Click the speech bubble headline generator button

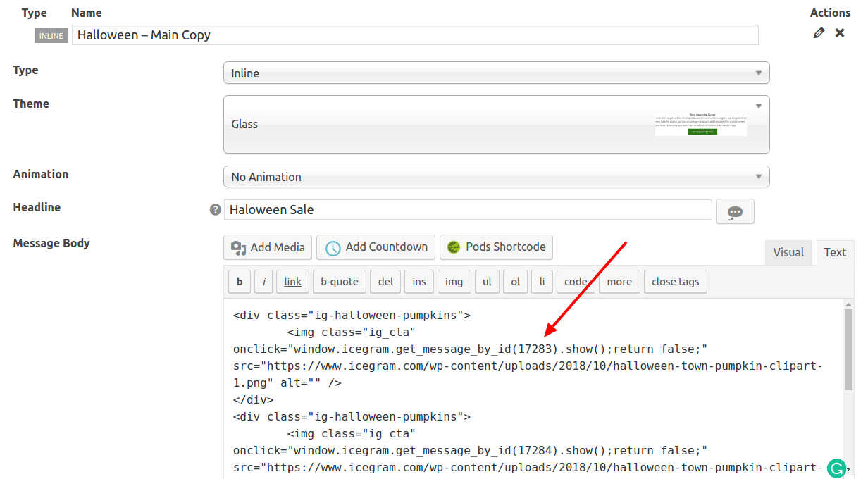click(x=735, y=211)
